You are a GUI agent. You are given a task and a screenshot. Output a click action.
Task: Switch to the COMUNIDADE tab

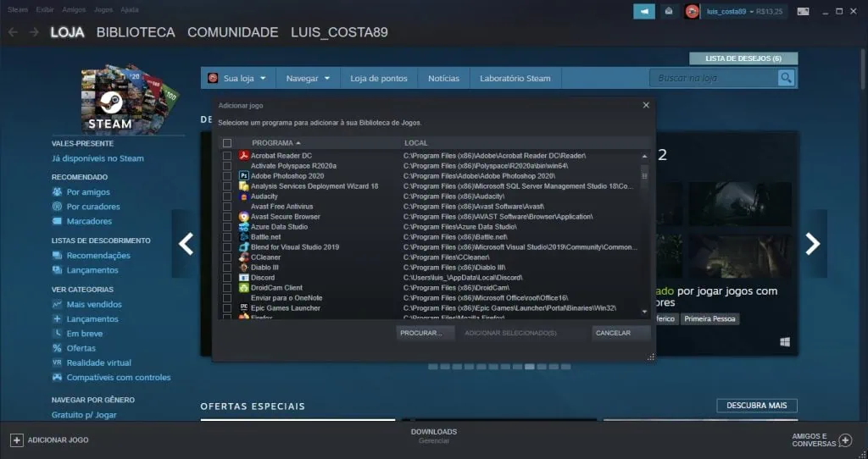coord(232,32)
